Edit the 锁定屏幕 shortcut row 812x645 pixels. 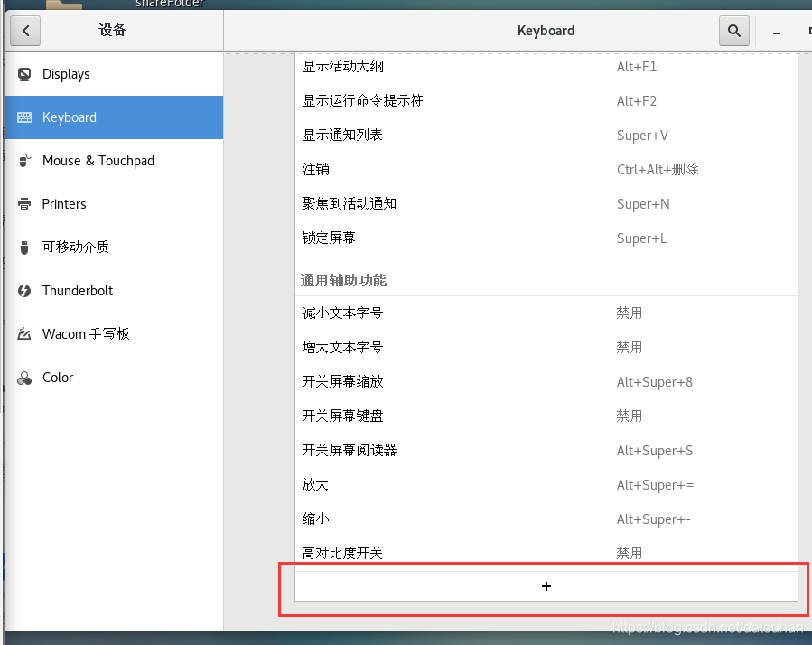pyautogui.click(x=546, y=238)
